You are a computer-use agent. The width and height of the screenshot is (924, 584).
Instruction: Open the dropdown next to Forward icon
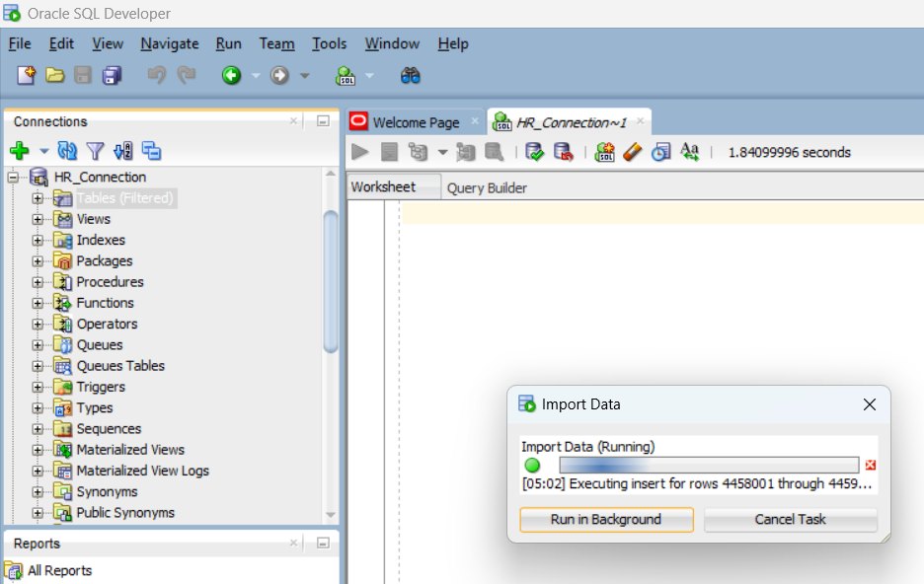tap(305, 75)
